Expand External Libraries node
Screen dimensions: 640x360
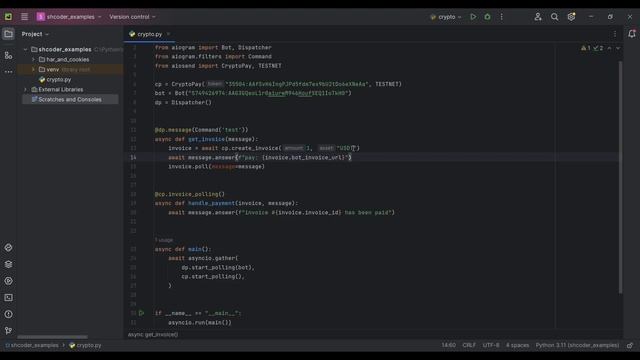tap(25, 89)
